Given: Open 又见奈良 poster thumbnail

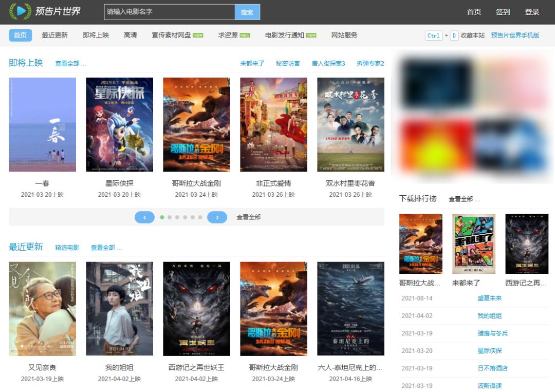Looking at the screenshot, I should (x=43, y=309).
